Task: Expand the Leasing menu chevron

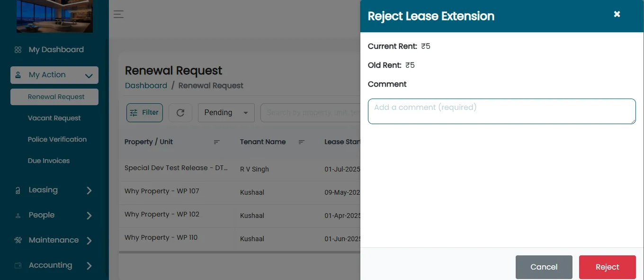Action: point(89,190)
